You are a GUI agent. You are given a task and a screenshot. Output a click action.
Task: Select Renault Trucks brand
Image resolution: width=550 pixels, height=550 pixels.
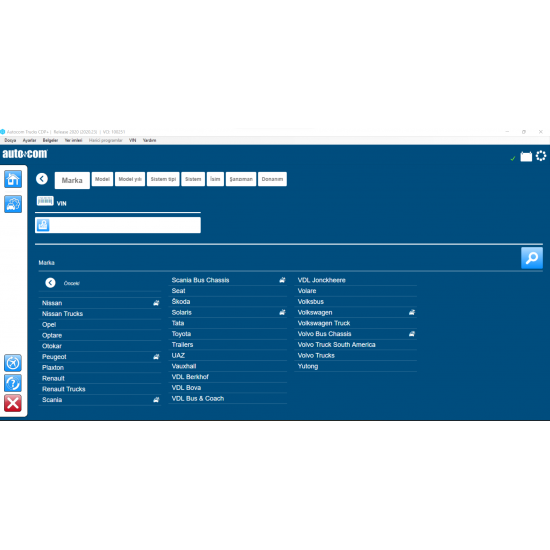(x=100, y=389)
